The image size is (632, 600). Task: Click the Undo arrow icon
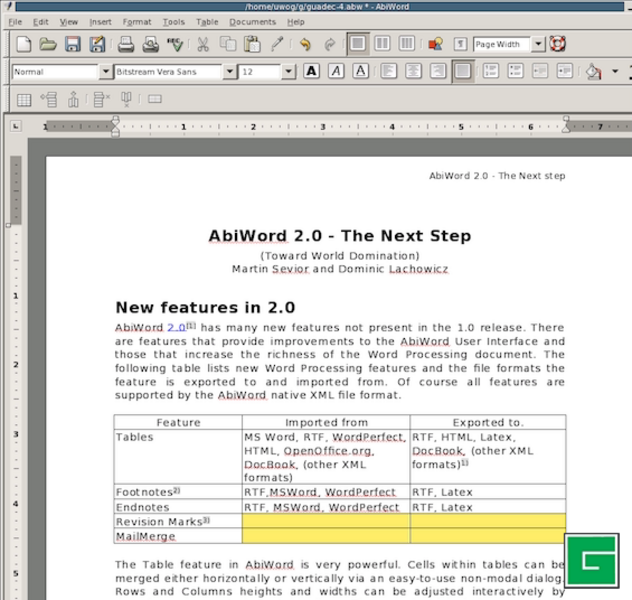(304, 44)
